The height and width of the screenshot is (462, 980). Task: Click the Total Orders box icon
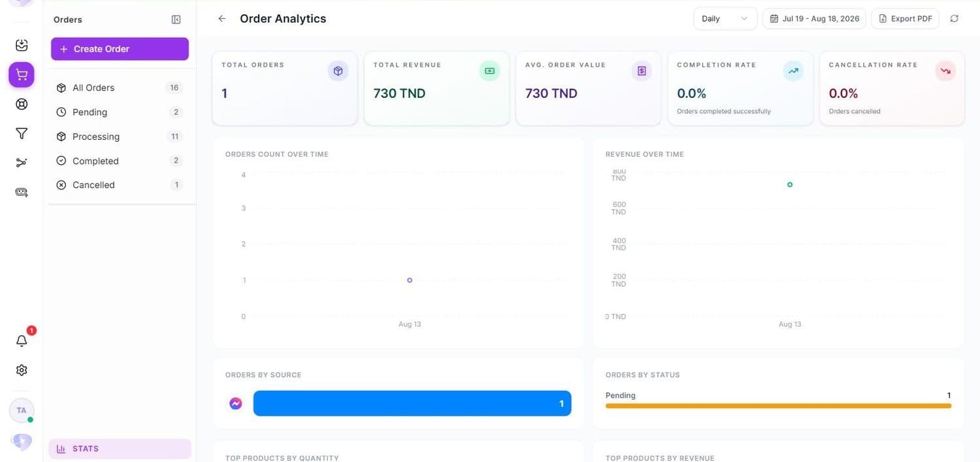[x=338, y=71]
